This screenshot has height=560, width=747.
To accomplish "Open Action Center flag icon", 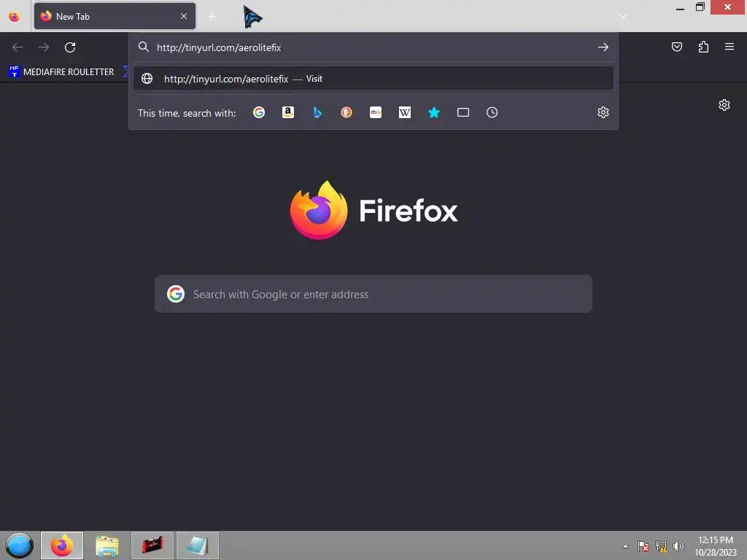I will coord(643,546).
